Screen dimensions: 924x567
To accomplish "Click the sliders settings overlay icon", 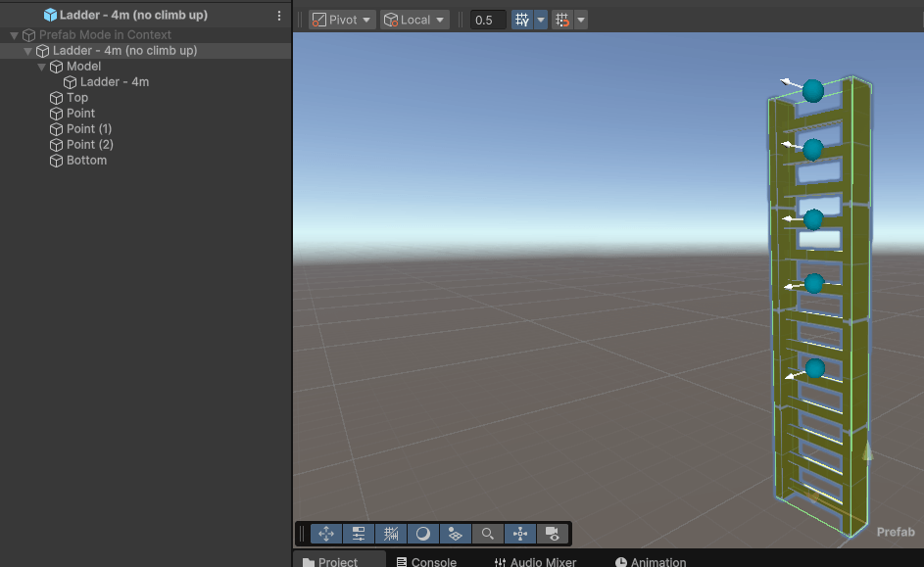I will [x=359, y=534].
